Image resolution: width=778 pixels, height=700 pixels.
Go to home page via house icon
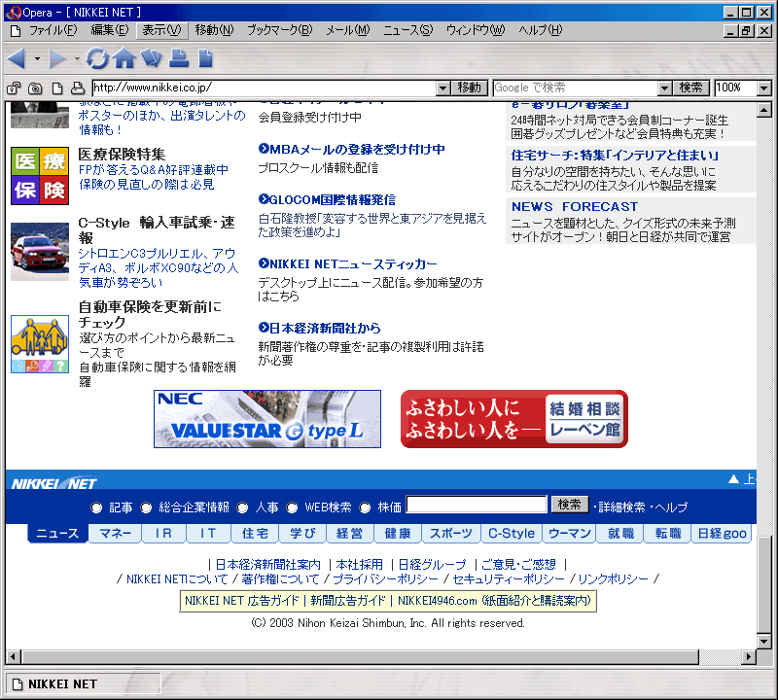click(x=124, y=58)
